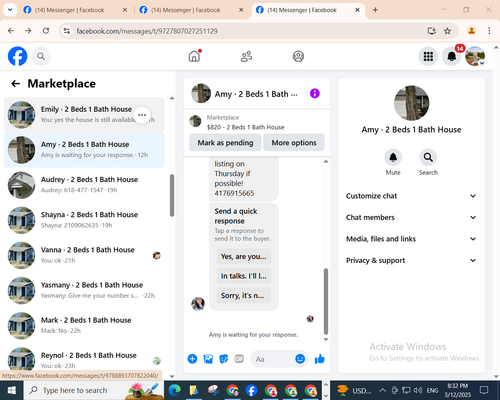Open Microsoft Edge from the taskbar
Image resolution: width=500 pixels, height=400 pixels.
click(x=174, y=390)
